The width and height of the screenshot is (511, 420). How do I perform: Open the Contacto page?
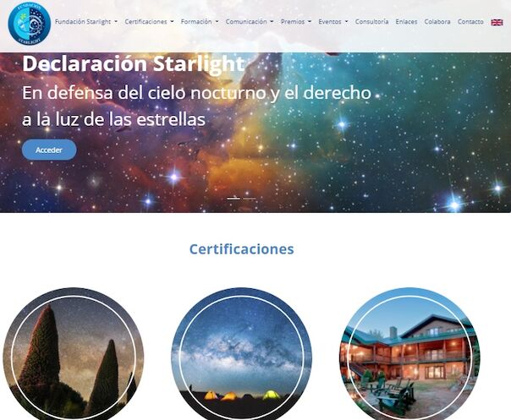click(x=470, y=22)
